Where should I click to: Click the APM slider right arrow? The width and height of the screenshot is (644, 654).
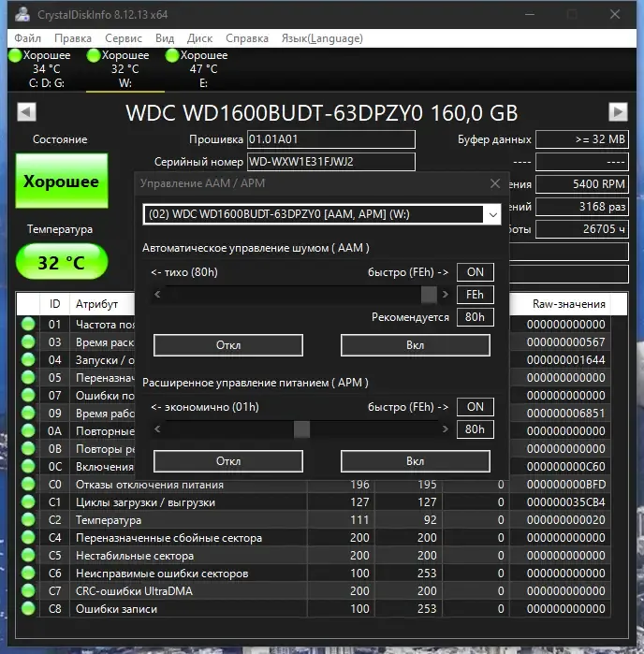[446, 429]
